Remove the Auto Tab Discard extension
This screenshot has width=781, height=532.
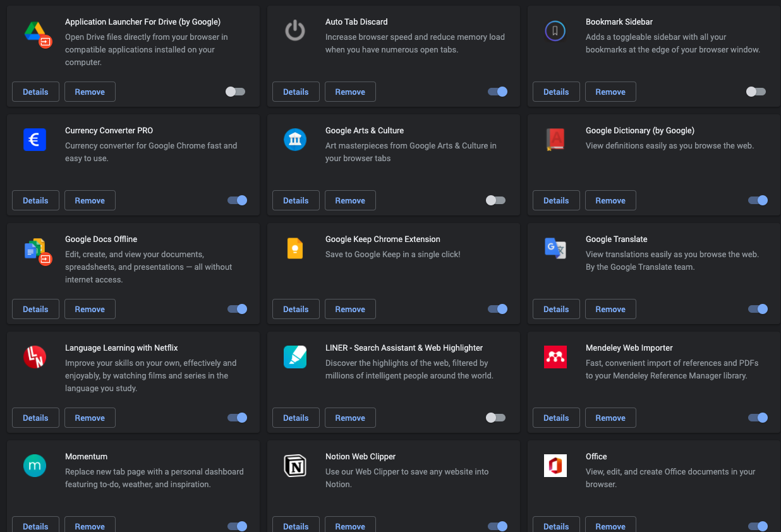350,92
